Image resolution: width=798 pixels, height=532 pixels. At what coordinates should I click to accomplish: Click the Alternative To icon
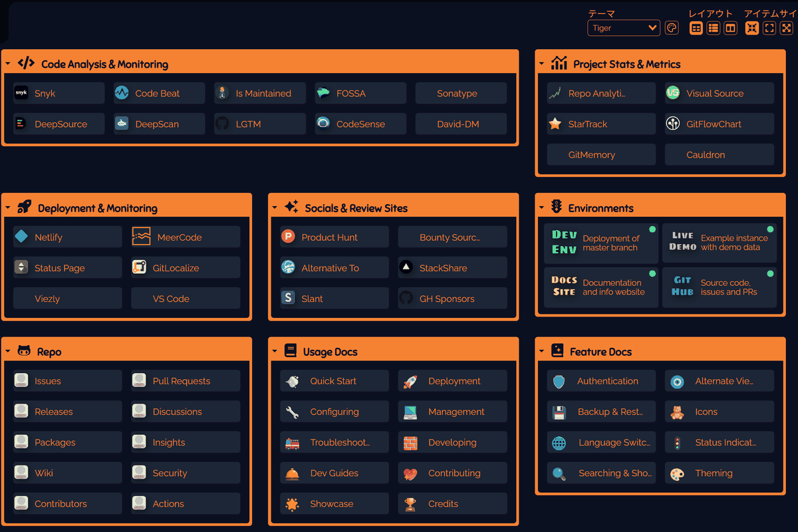click(x=288, y=268)
